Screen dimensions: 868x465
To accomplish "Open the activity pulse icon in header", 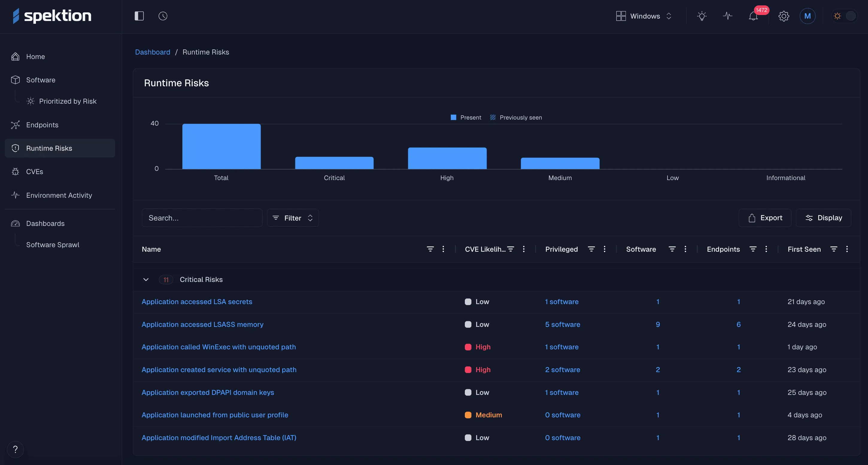I will point(728,16).
